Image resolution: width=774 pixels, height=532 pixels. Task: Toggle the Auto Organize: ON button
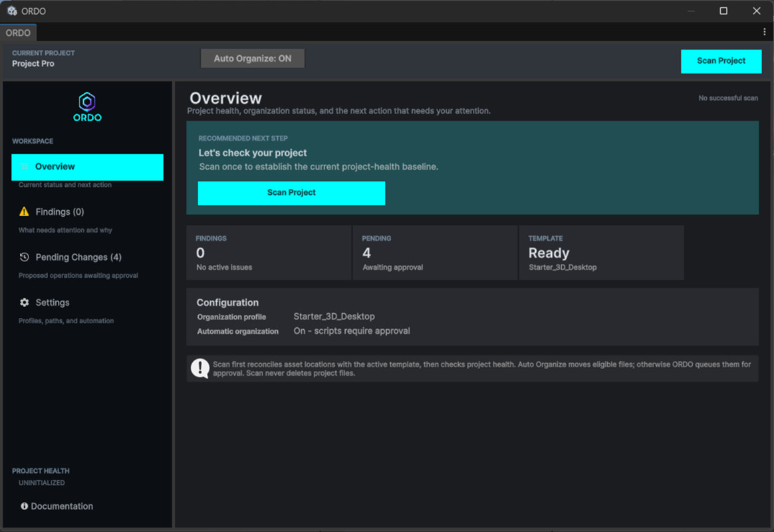[x=252, y=59]
